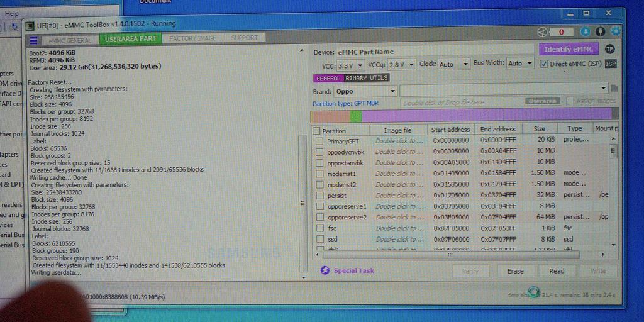
Task: Switch to the eMMC GENERAL tab
Action: coord(70,40)
